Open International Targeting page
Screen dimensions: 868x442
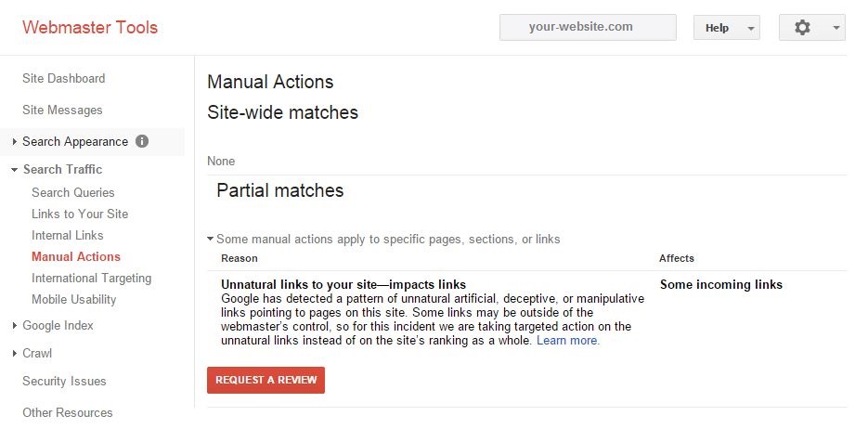click(x=91, y=279)
